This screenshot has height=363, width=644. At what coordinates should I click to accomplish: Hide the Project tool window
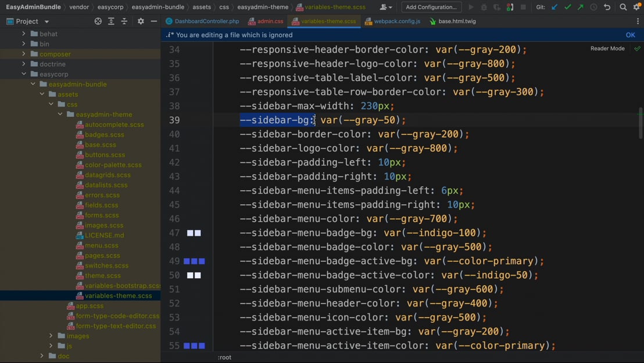pyautogui.click(x=154, y=22)
